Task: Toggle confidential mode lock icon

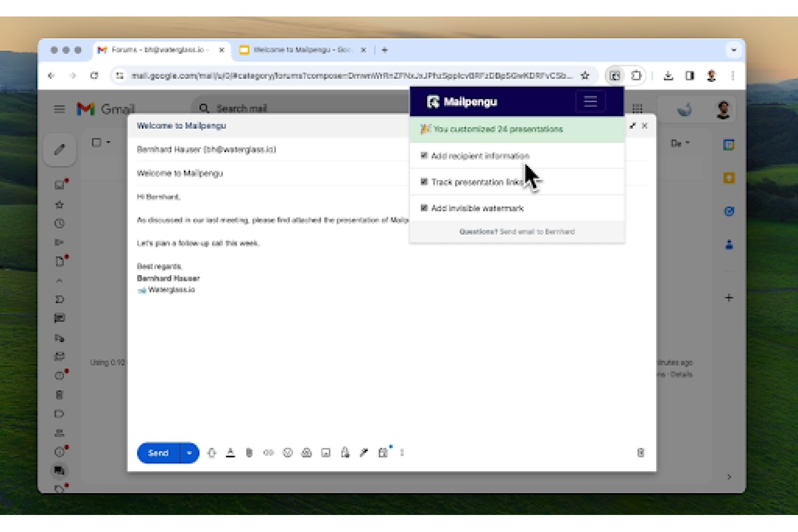Action: point(345,453)
